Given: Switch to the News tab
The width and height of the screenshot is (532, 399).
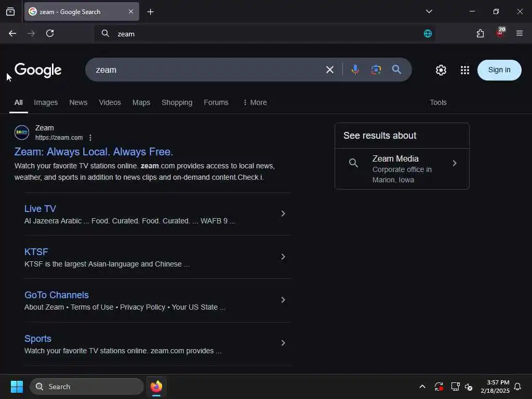Looking at the screenshot, I should click(78, 102).
